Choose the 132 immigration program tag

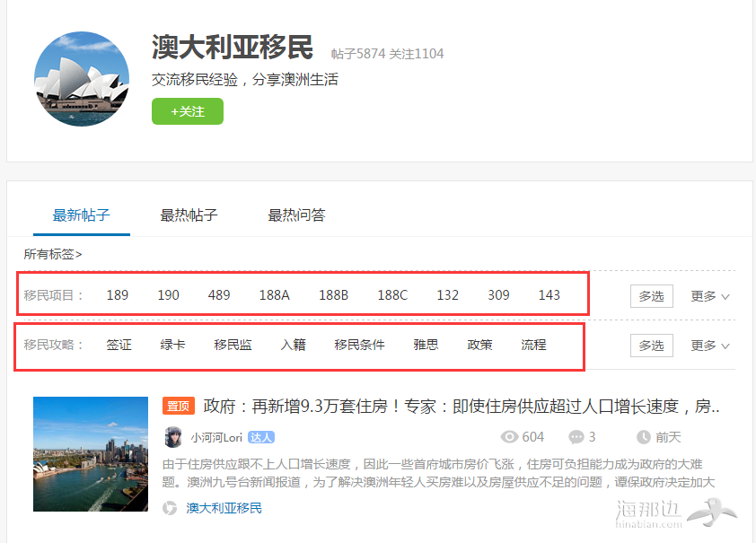447,295
